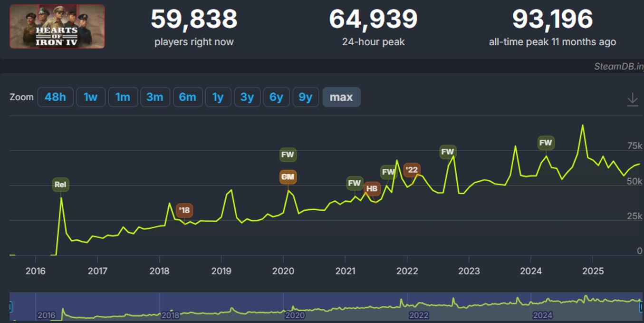Set chart zoom to 6y

277,97
